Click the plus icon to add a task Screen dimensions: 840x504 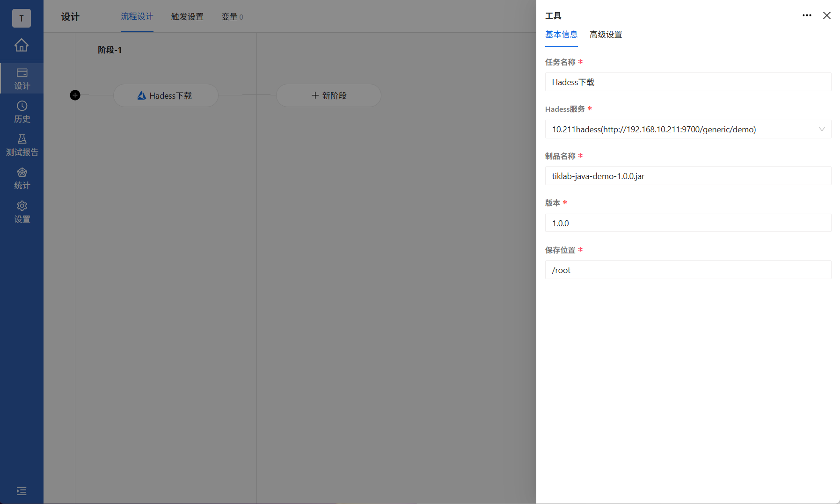pos(75,95)
